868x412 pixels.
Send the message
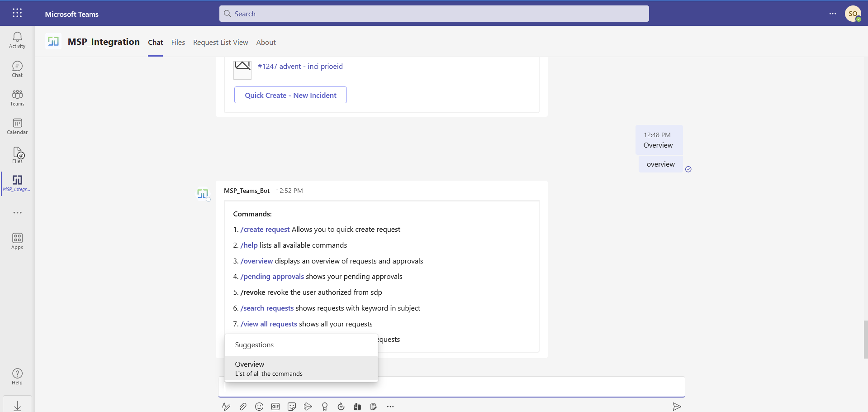pyautogui.click(x=677, y=407)
